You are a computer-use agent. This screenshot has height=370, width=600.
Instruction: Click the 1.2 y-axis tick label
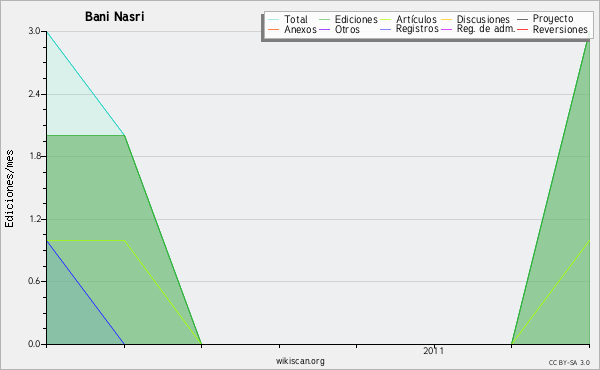pos(34,219)
